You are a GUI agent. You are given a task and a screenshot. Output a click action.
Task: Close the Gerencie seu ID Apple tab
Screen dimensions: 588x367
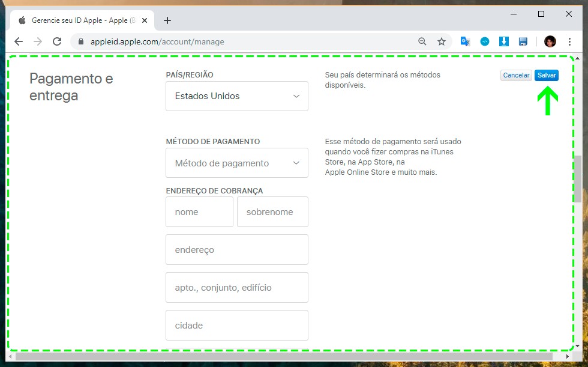point(145,20)
